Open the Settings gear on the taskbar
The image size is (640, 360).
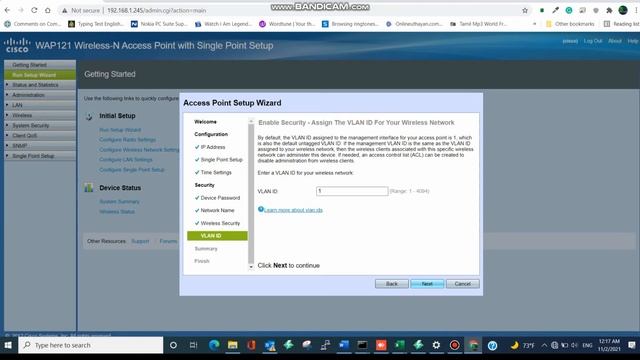click(x=436, y=345)
